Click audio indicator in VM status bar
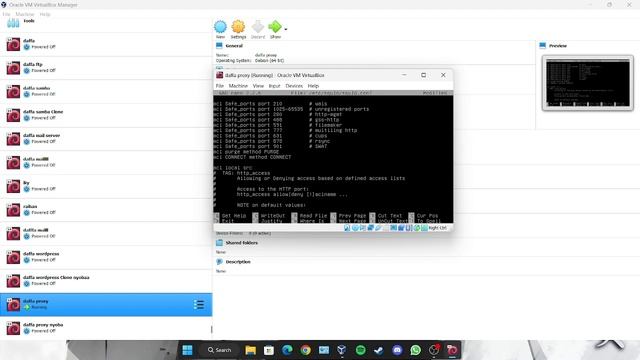 click(x=363, y=228)
